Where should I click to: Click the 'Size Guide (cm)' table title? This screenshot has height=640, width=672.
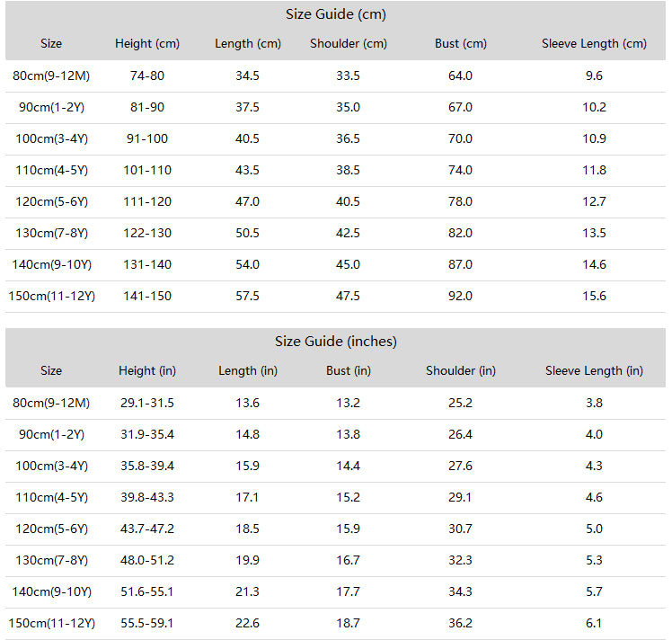(x=336, y=14)
